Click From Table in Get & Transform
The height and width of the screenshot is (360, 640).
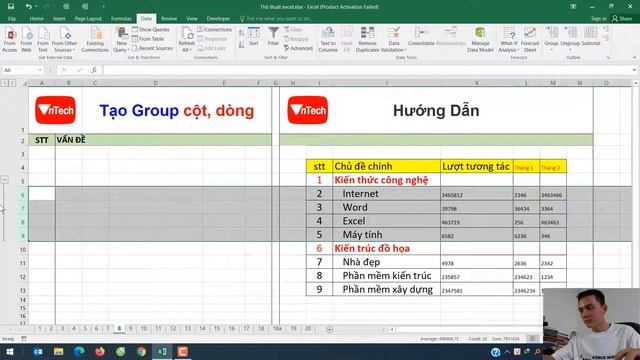point(148,39)
